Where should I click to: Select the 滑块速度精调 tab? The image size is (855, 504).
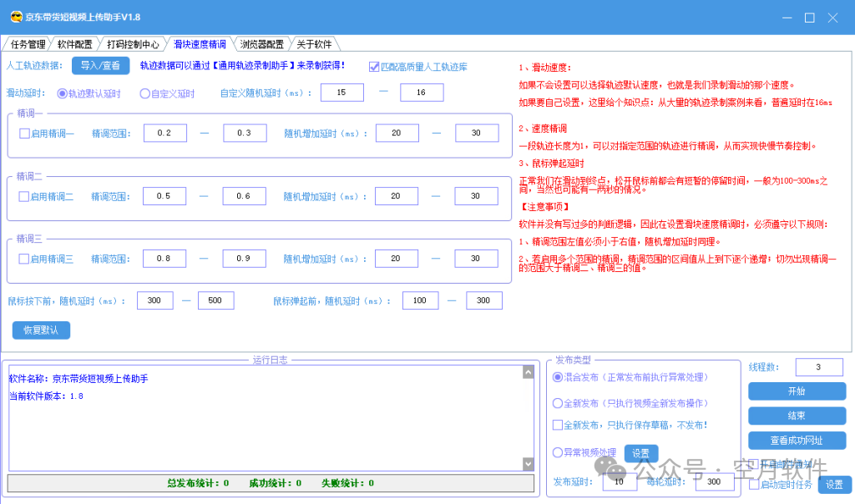coord(200,44)
